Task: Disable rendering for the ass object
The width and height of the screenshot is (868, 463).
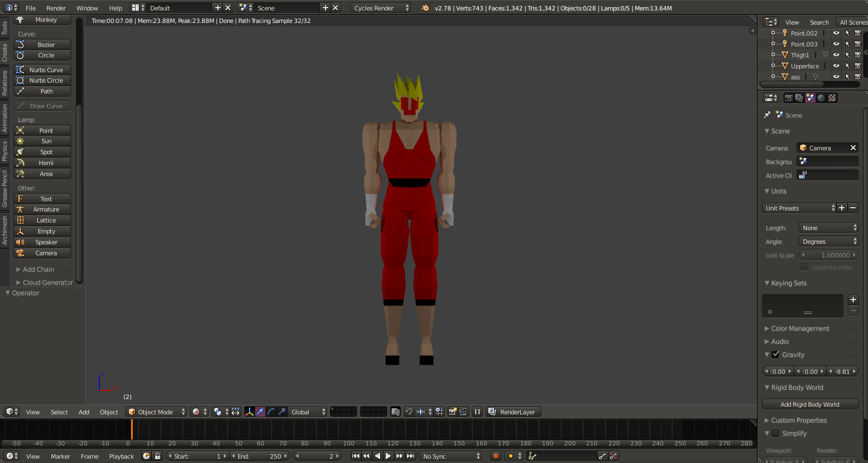Action: coord(858,77)
